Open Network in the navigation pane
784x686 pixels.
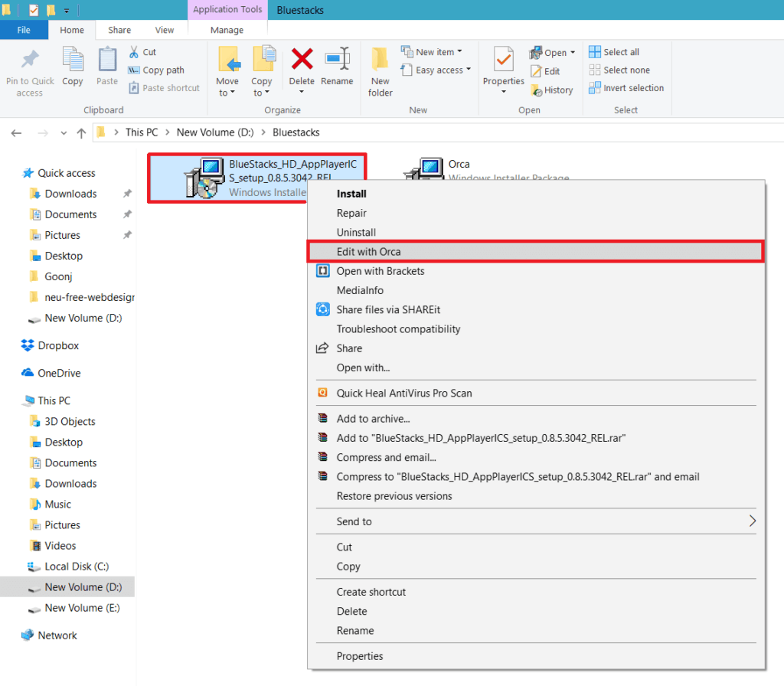point(49,635)
